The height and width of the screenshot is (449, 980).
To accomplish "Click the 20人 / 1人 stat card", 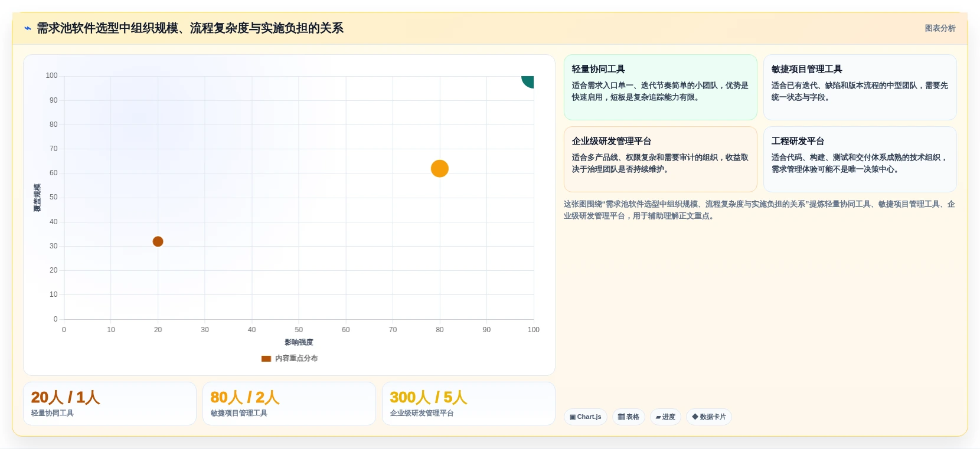I will 110,404.
